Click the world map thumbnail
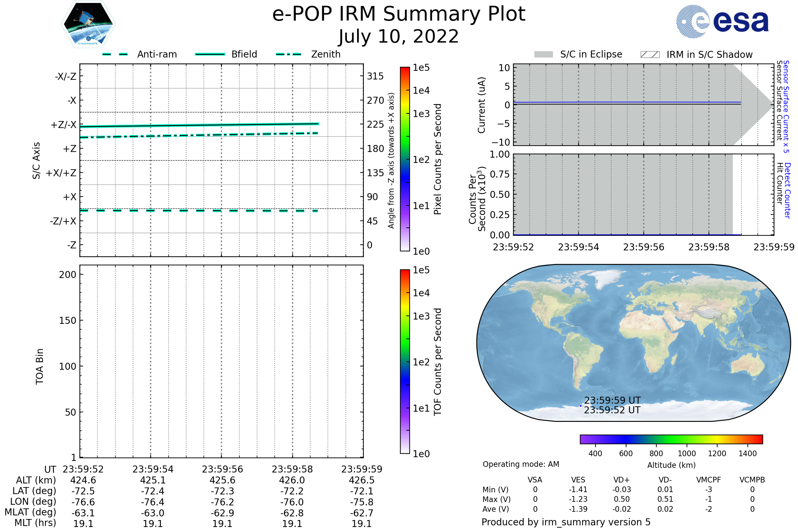 [633, 343]
